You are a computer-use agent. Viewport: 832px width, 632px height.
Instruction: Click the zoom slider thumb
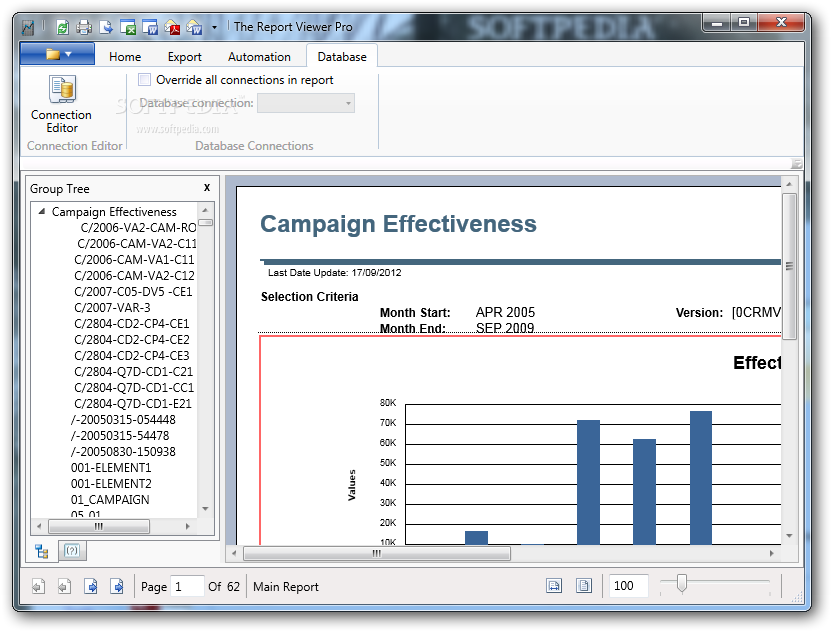click(682, 583)
